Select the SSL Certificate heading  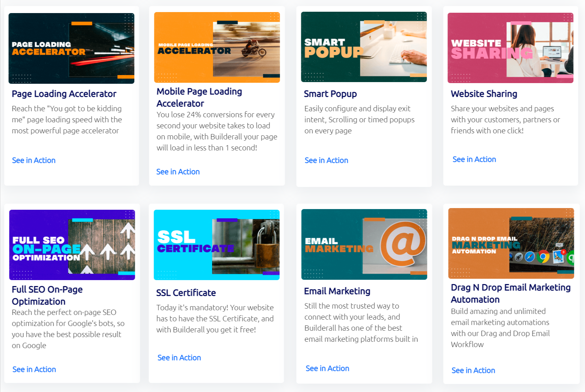[x=186, y=293]
